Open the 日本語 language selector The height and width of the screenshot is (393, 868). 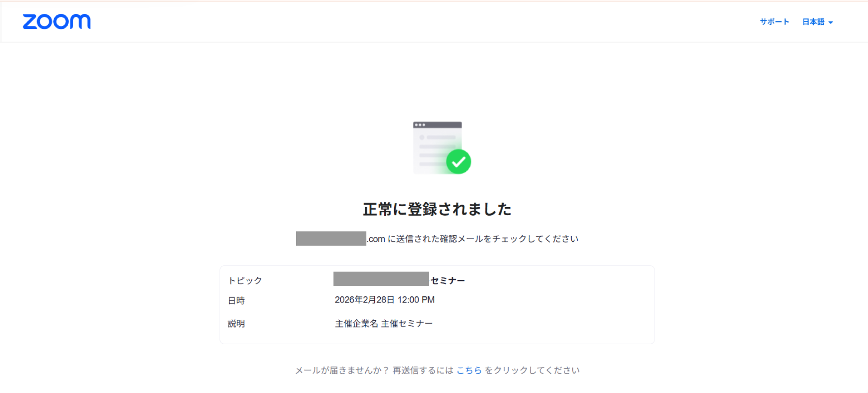point(813,22)
